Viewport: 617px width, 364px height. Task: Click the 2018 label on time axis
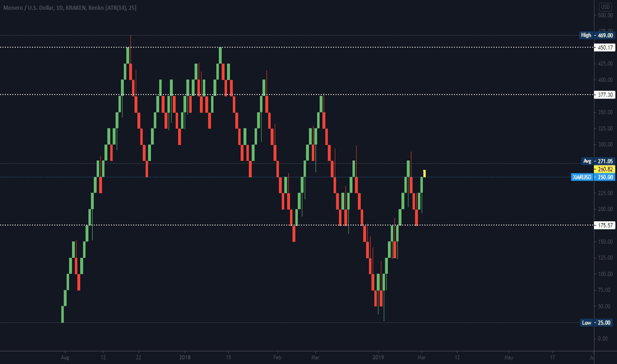tap(185, 357)
